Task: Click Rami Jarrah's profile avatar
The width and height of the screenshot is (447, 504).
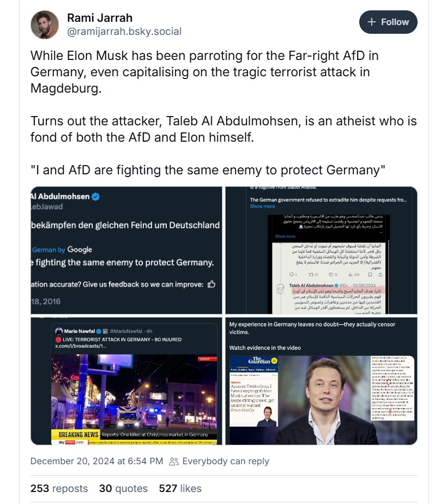Action: (x=45, y=25)
